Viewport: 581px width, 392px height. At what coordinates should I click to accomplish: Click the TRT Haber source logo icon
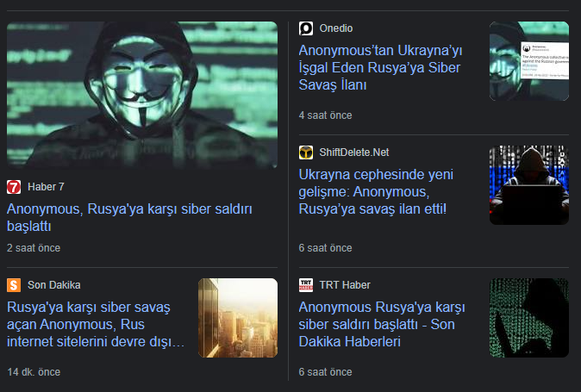pyautogui.click(x=306, y=285)
